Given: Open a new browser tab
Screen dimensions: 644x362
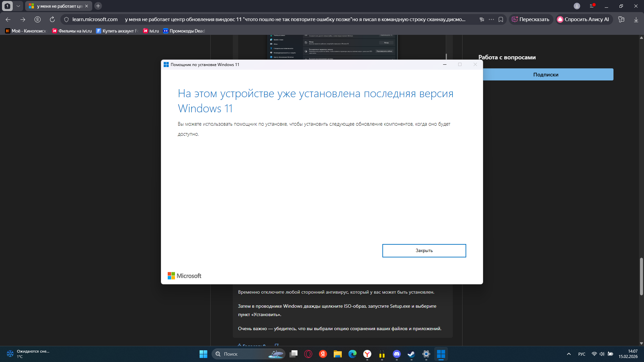Looking at the screenshot, I should click(98, 6).
